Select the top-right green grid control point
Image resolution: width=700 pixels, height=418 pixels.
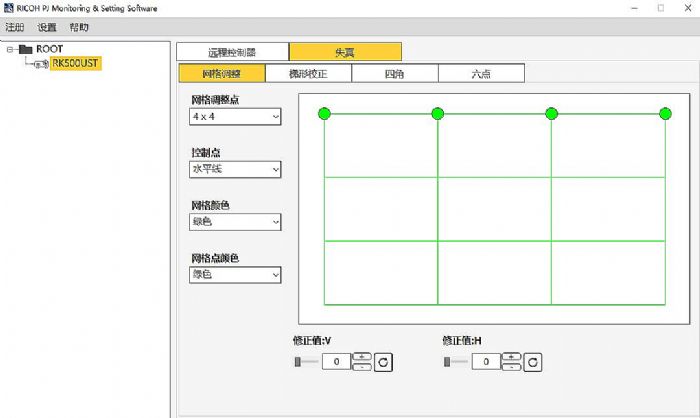tap(665, 113)
